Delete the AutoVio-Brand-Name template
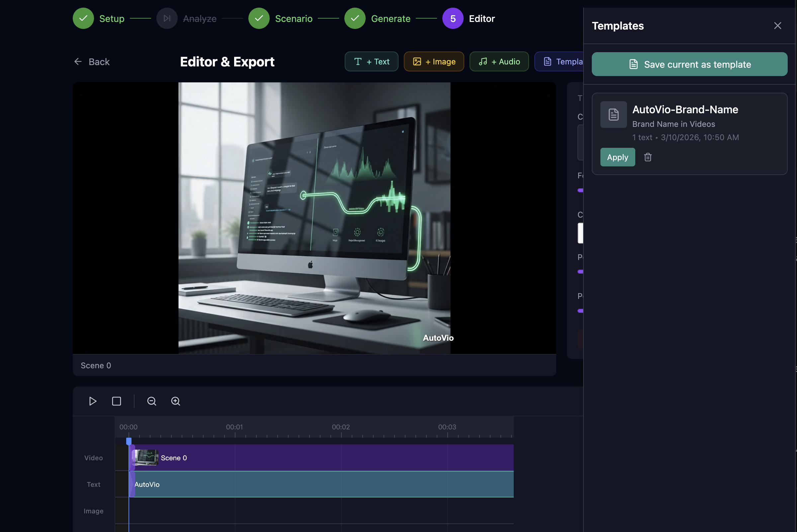This screenshot has height=532, width=797. 648,157
